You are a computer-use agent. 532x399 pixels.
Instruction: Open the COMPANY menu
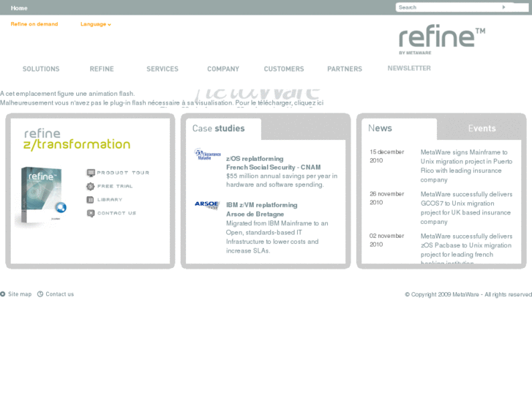coord(223,69)
